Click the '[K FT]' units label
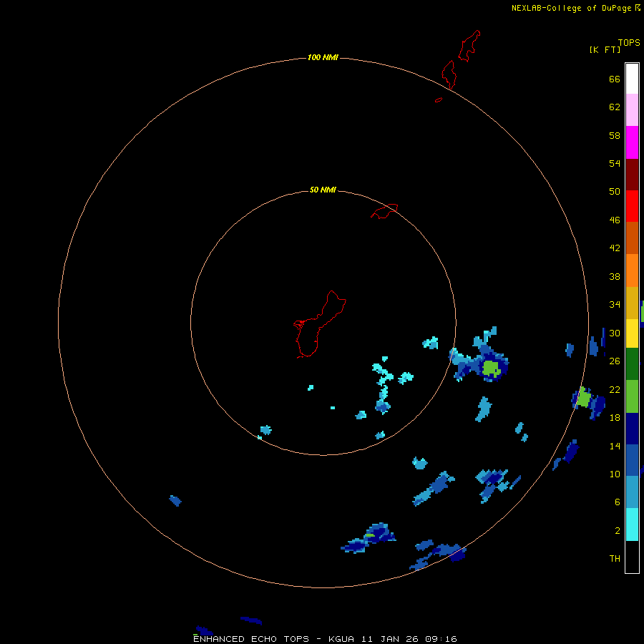The height and width of the screenshot is (644, 644). pyautogui.click(x=605, y=49)
